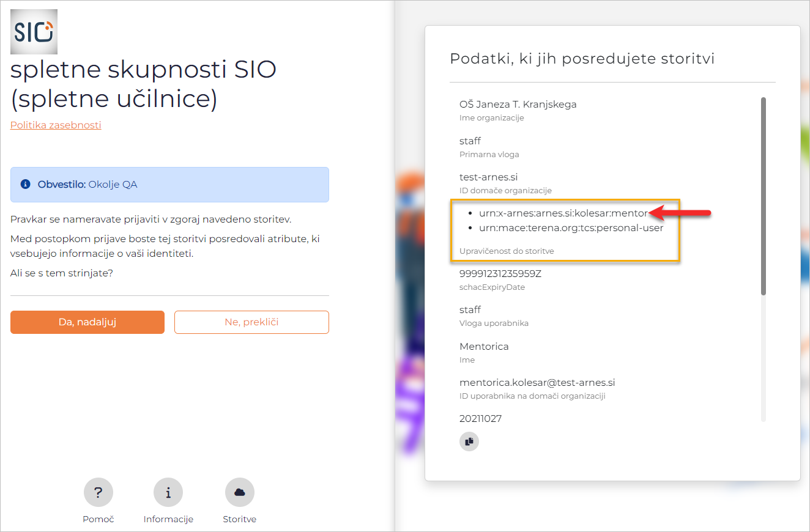Open the Politika zasebnosti link

click(56, 125)
